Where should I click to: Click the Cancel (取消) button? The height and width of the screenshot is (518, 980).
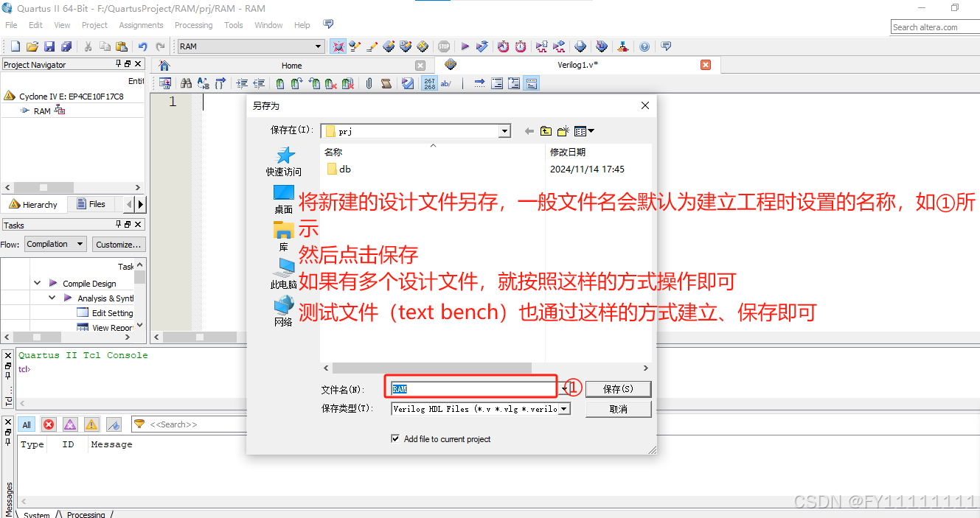618,409
